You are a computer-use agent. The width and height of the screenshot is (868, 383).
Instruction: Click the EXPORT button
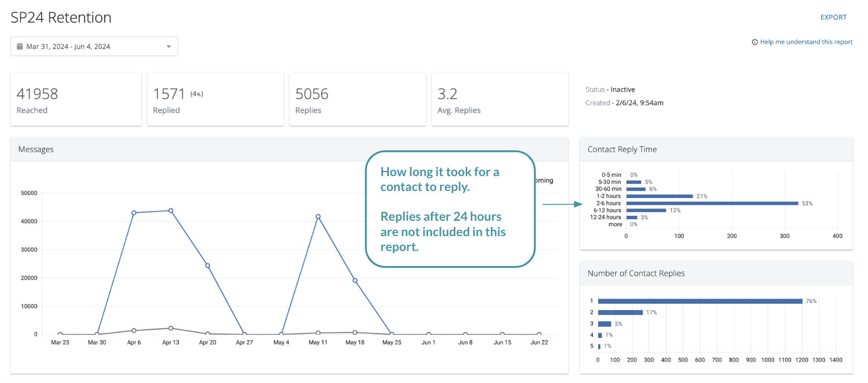click(x=833, y=17)
